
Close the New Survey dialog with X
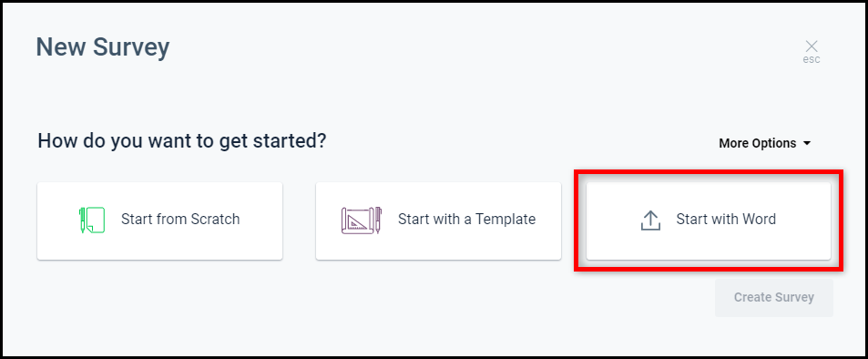[812, 46]
